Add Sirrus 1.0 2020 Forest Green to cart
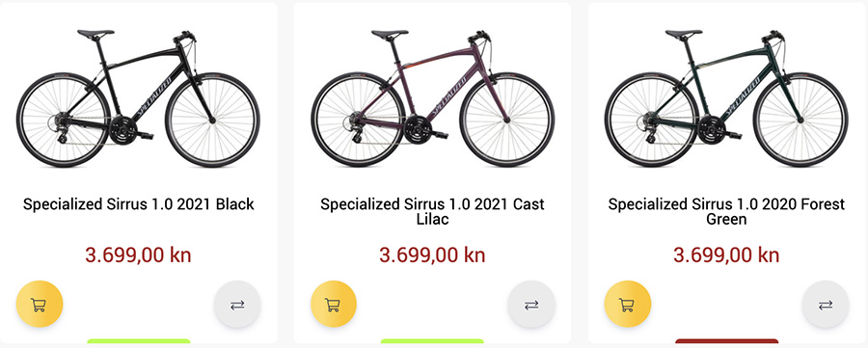The image size is (868, 348). 627,305
